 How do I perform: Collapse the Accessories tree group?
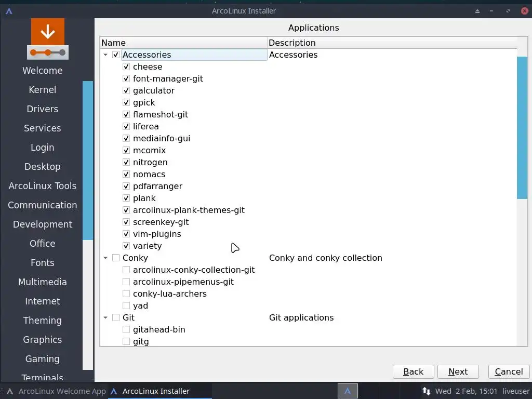pos(105,55)
